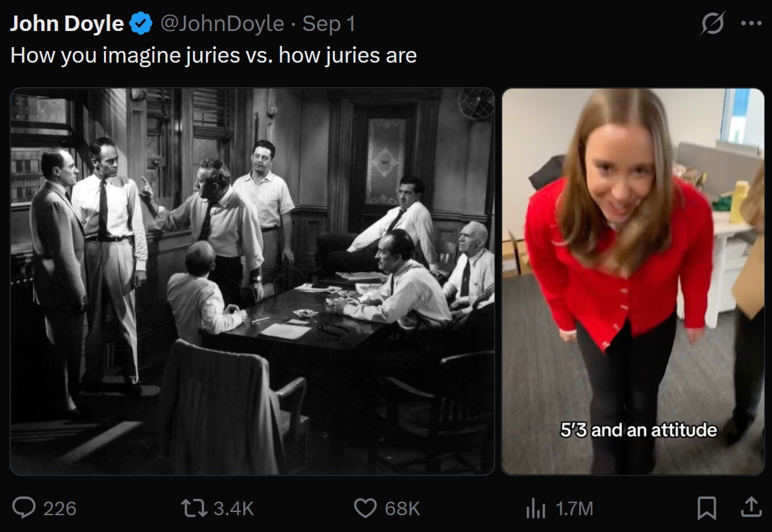Viewport: 772px width, 532px height.
Task: Click the share upload icon
Action: [751, 507]
